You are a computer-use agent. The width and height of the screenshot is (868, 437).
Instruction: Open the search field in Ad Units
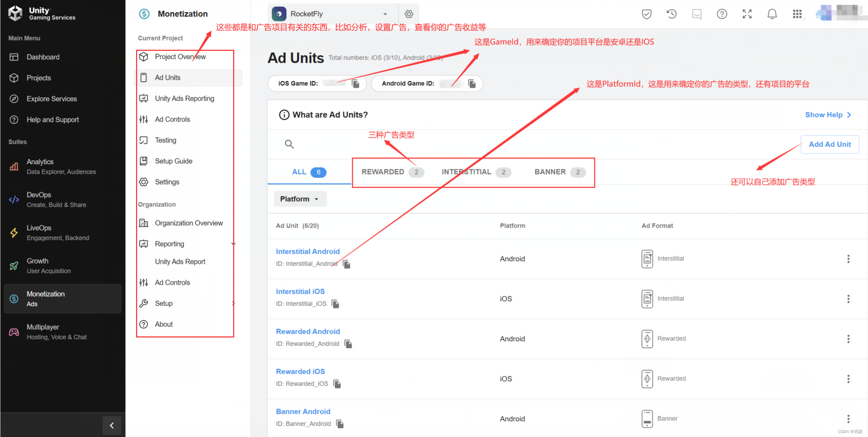point(289,144)
